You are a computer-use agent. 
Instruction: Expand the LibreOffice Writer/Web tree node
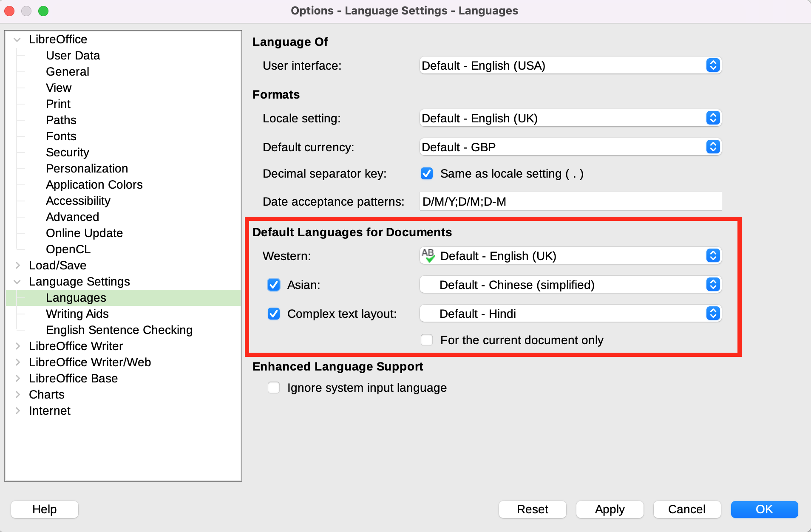[x=17, y=362]
